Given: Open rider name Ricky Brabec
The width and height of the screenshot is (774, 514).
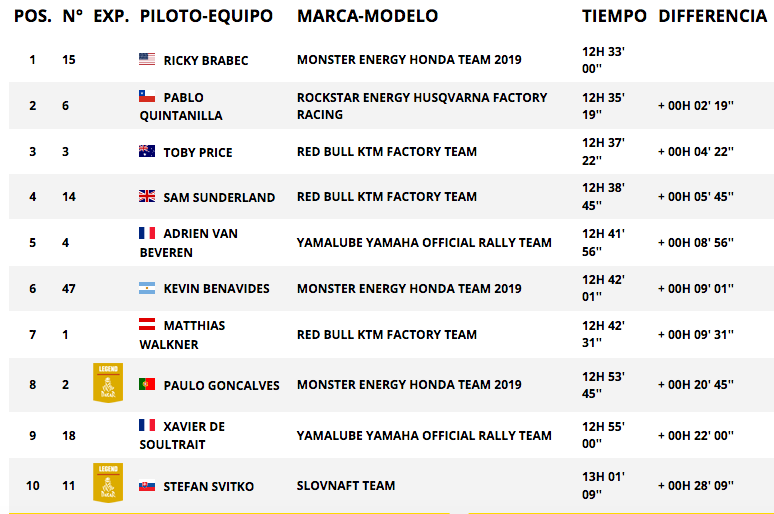Looking at the screenshot, I should (x=206, y=60).
